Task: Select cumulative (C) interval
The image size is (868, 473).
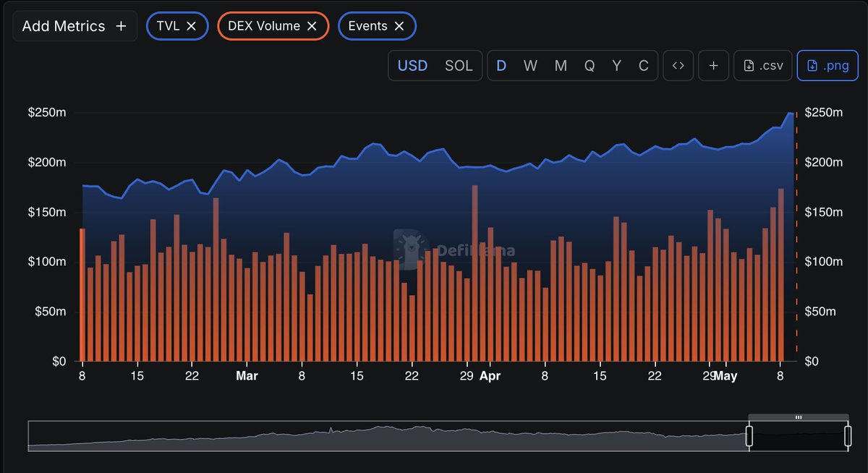Action: tap(644, 66)
